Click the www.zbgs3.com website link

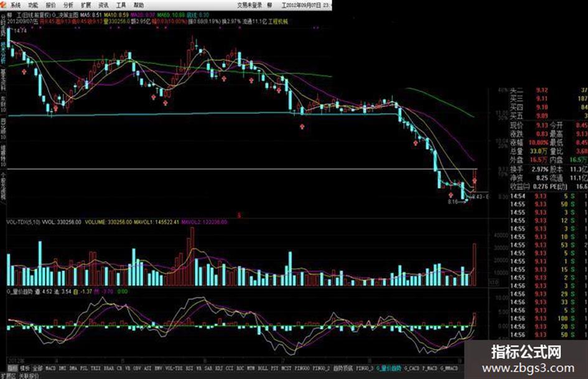[x=528, y=368]
